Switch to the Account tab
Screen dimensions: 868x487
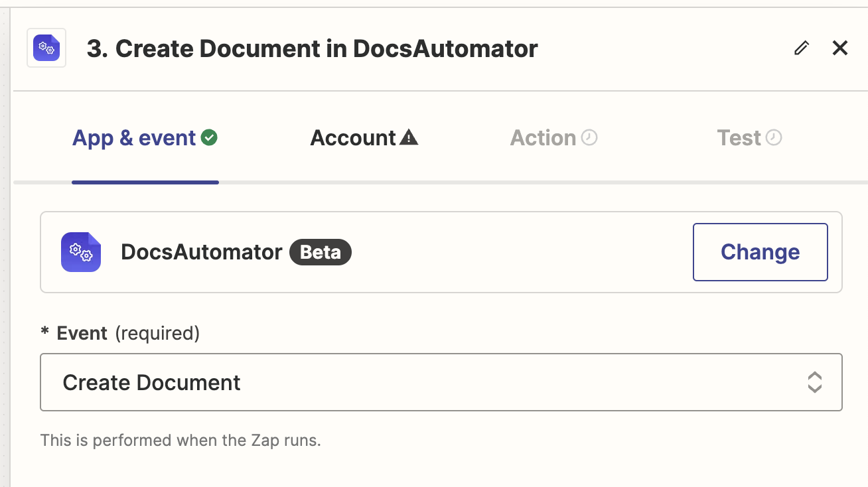click(364, 138)
